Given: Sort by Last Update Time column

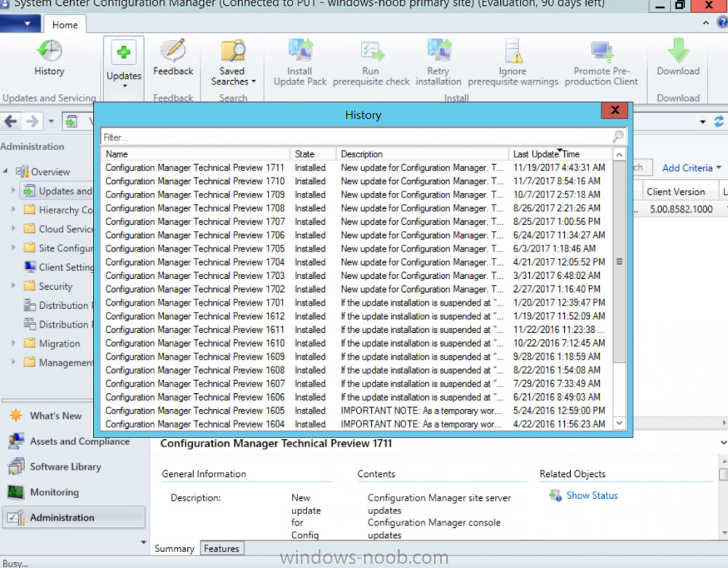Looking at the screenshot, I should point(560,154).
